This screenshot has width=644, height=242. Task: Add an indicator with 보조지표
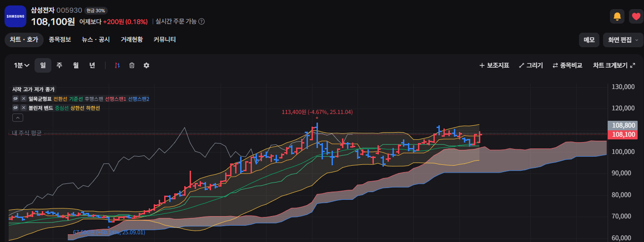pos(494,65)
